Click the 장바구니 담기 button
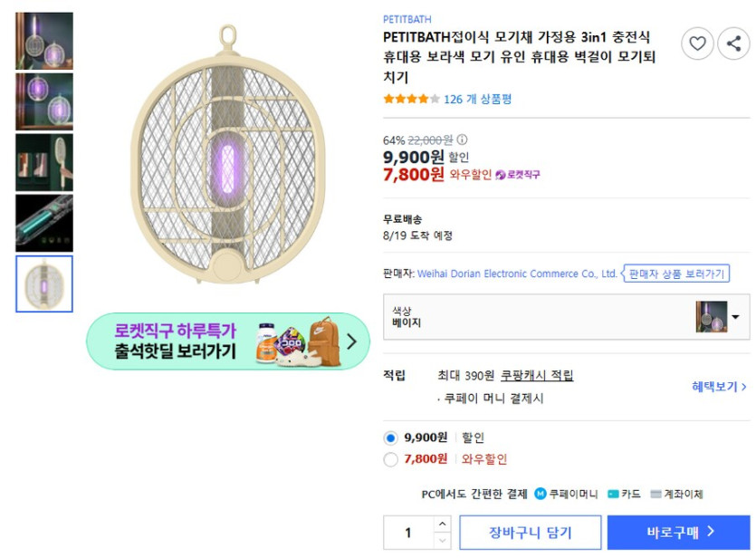756x558 pixels. tap(531, 533)
